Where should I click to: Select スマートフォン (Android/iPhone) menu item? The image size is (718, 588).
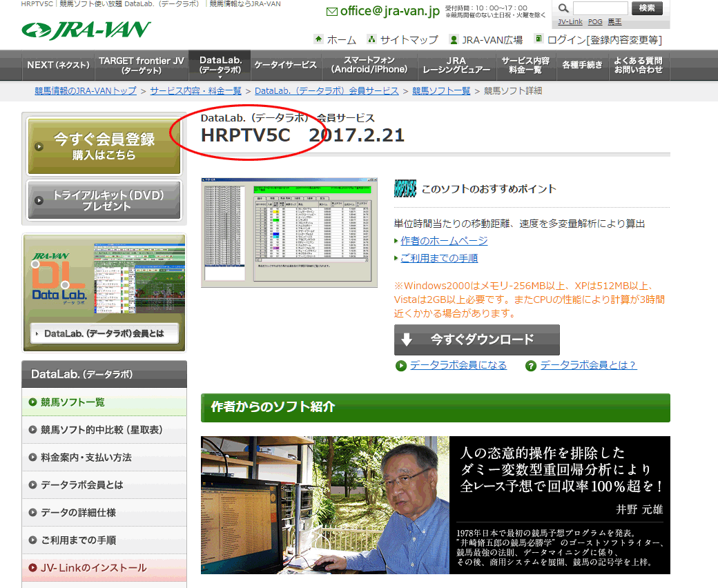click(x=369, y=65)
